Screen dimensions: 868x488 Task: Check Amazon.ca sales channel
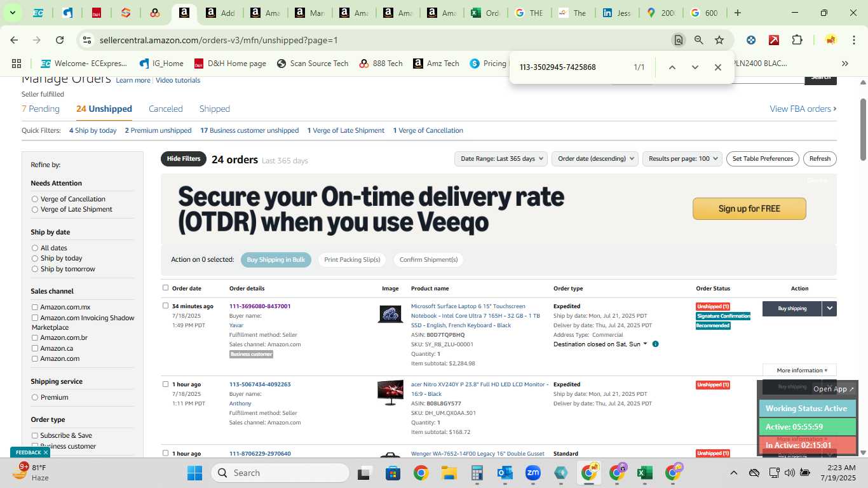[x=35, y=348]
